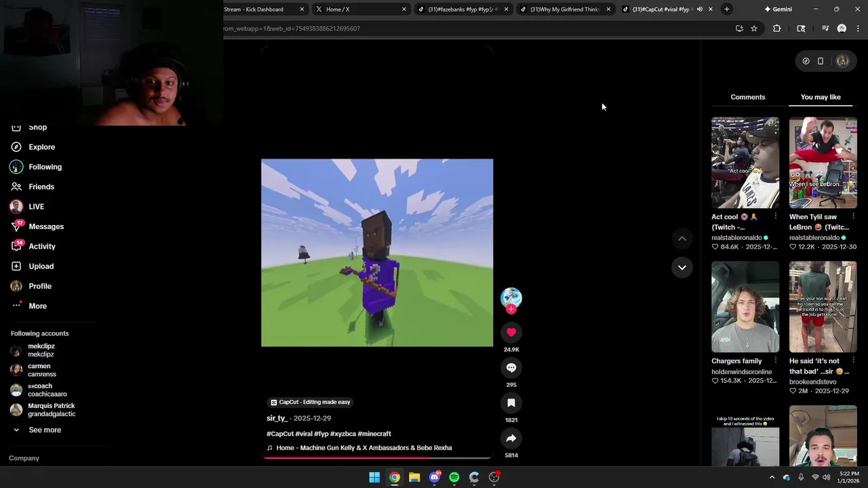Open Spotify from the taskbar
Screen dimensions: 868x488
pyautogui.click(x=454, y=477)
